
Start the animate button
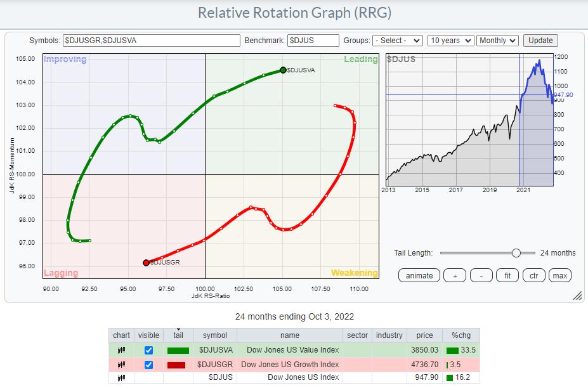tap(419, 275)
